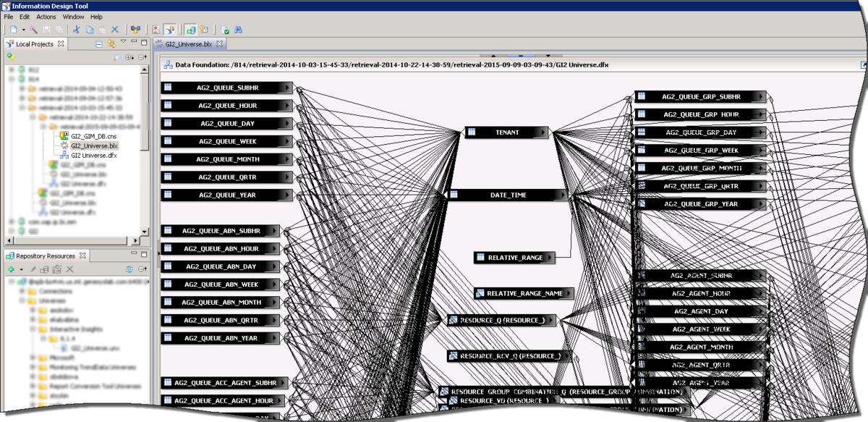Select the GI2_Universe.blx editor tab

pos(188,44)
